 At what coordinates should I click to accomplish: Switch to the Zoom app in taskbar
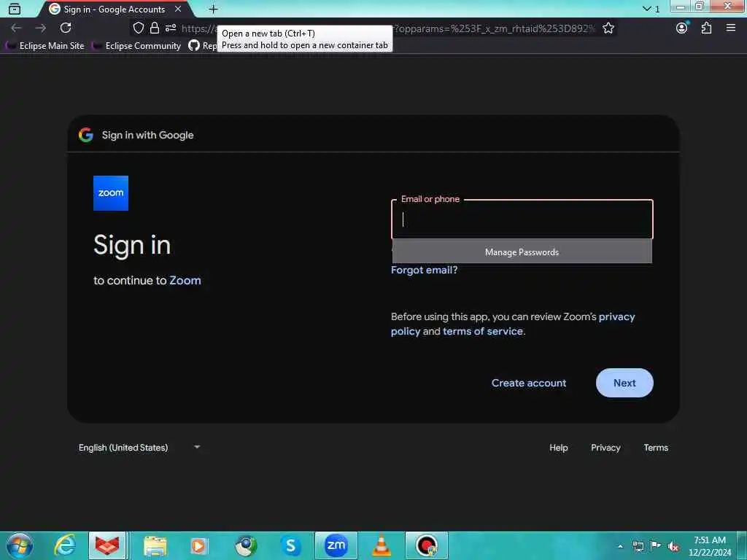tap(336, 545)
